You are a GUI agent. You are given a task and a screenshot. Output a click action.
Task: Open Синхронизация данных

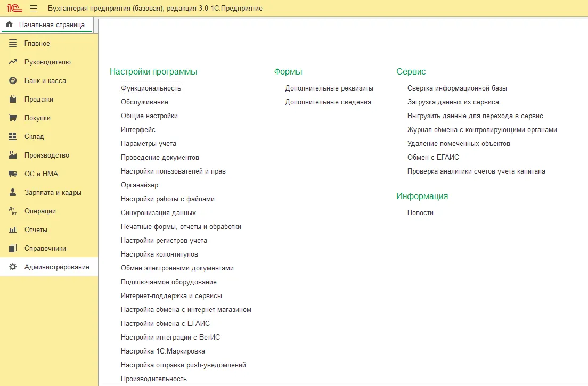click(158, 213)
